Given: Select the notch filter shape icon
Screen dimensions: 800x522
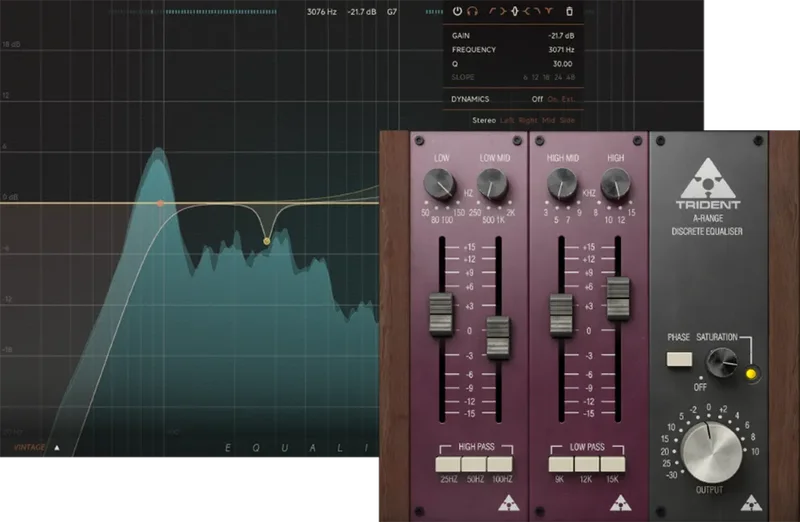Looking at the screenshot, I should [548, 11].
